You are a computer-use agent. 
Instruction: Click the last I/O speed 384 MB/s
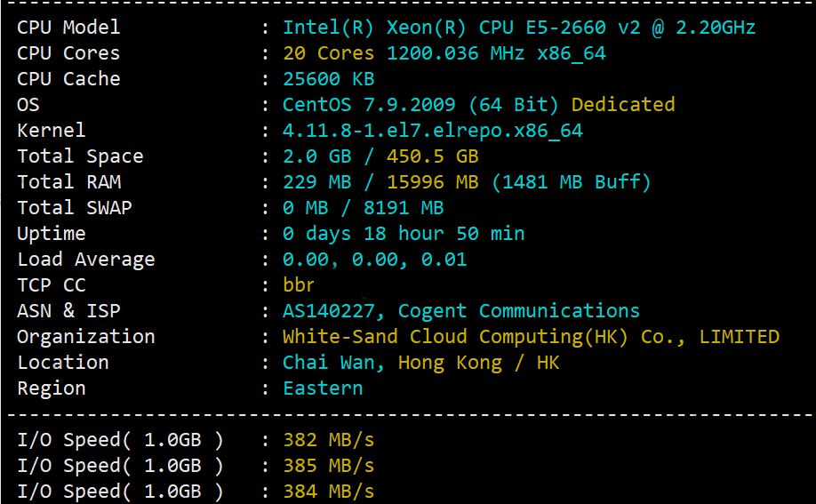[x=328, y=491]
